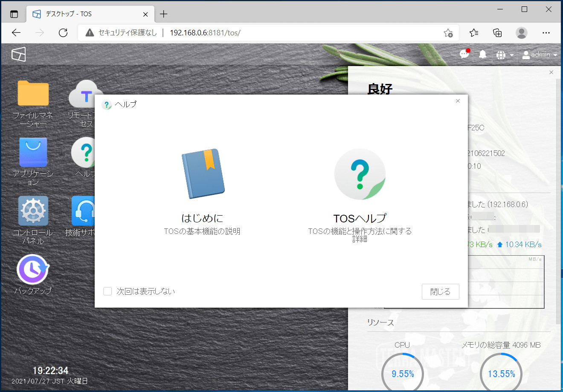Click the 良好 status heading
Viewport: 563px width, 392px height.
pyautogui.click(x=380, y=89)
